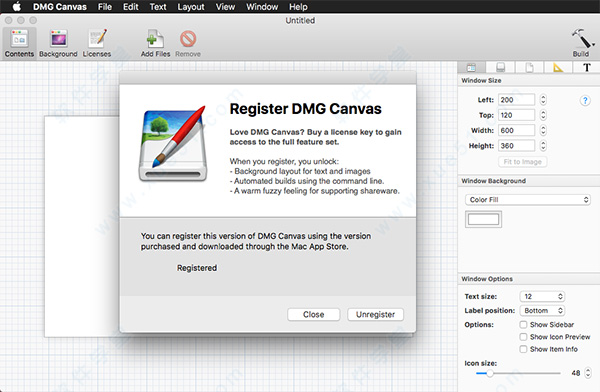The image size is (600, 392).
Task: Click the Register DMG Canvas heading
Action: (x=305, y=109)
